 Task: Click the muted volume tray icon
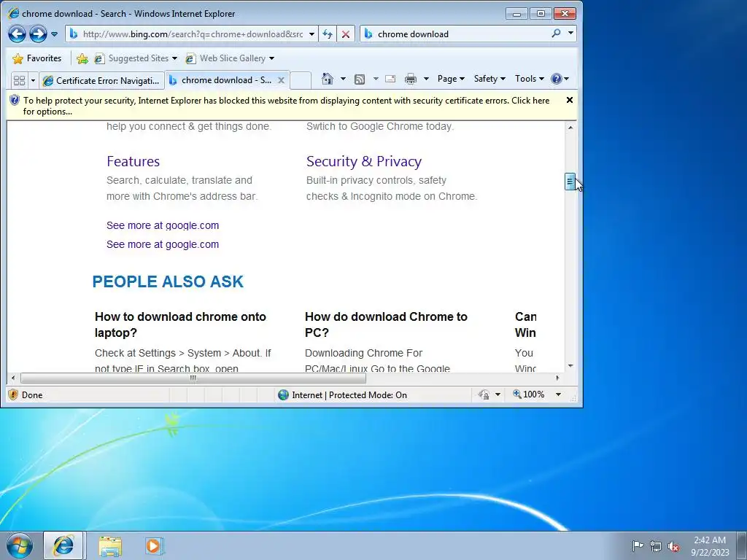pyautogui.click(x=673, y=546)
